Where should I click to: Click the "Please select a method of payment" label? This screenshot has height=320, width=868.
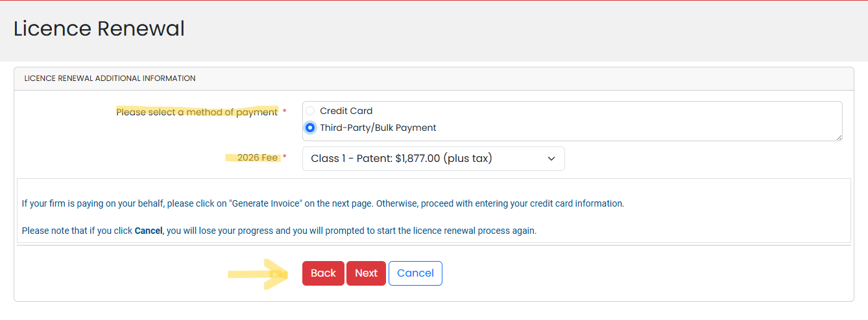(x=197, y=112)
